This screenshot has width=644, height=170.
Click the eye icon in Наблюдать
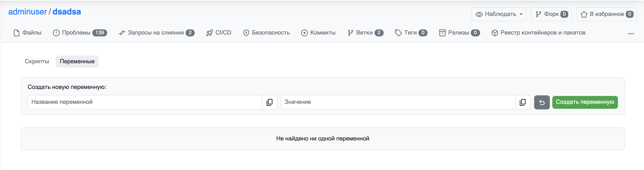[479, 14]
